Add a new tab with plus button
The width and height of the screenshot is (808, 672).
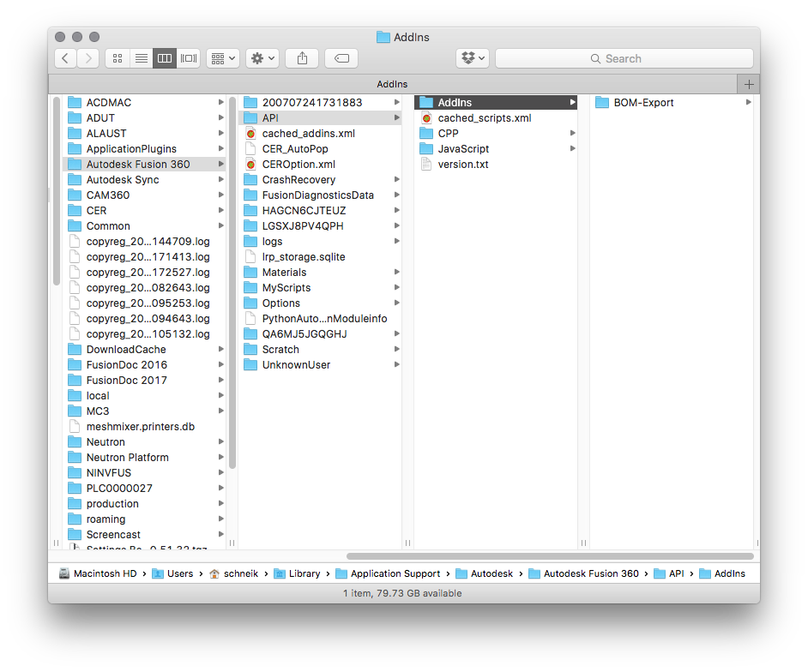(749, 84)
